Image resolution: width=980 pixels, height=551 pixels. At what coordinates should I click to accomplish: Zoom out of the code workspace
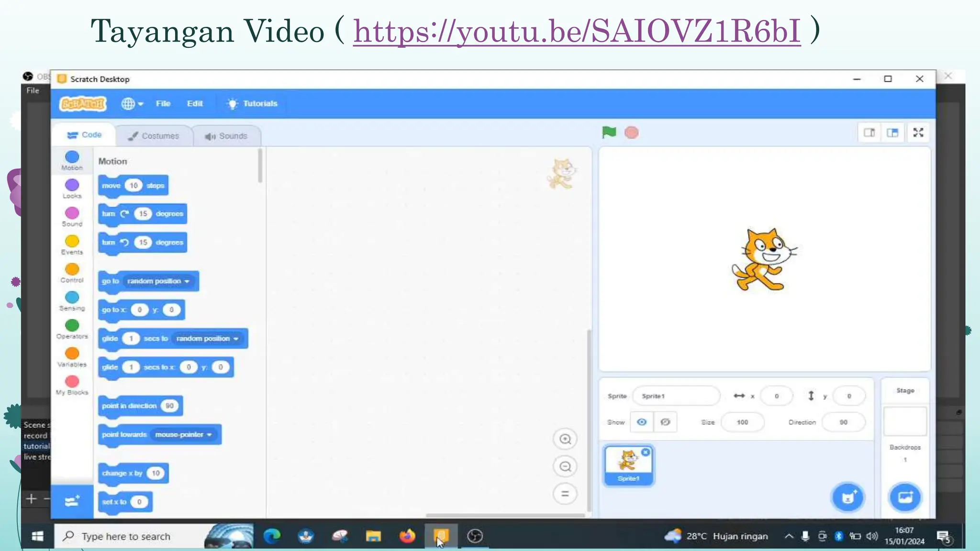click(565, 466)
